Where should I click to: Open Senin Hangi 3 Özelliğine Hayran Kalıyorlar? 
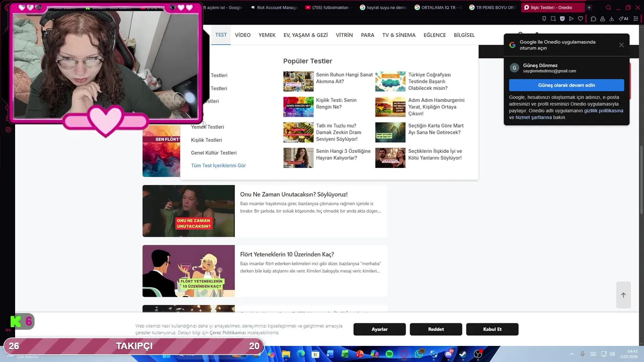[x=343, y=154]
